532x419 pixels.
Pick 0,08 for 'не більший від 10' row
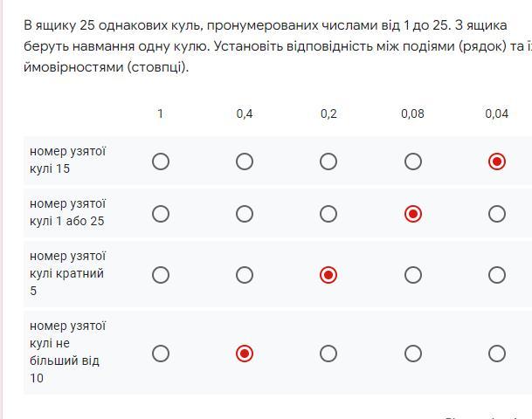point(413,354)
